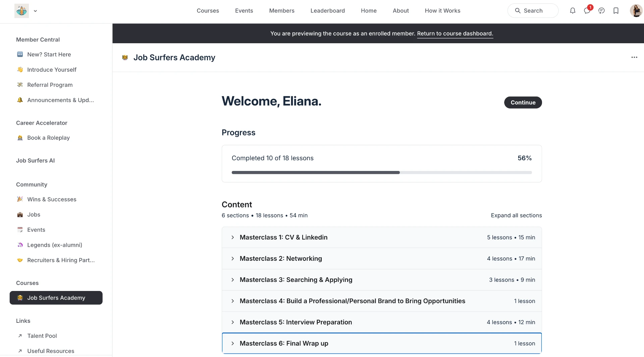Click the Completed 10 of 18 lessons text

click(x=272, y=158)
